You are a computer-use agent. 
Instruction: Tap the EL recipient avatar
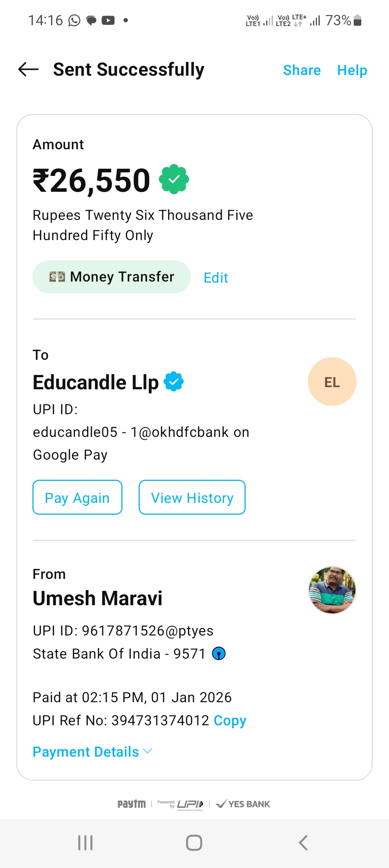pyautogui.click(x=332, y=382)
